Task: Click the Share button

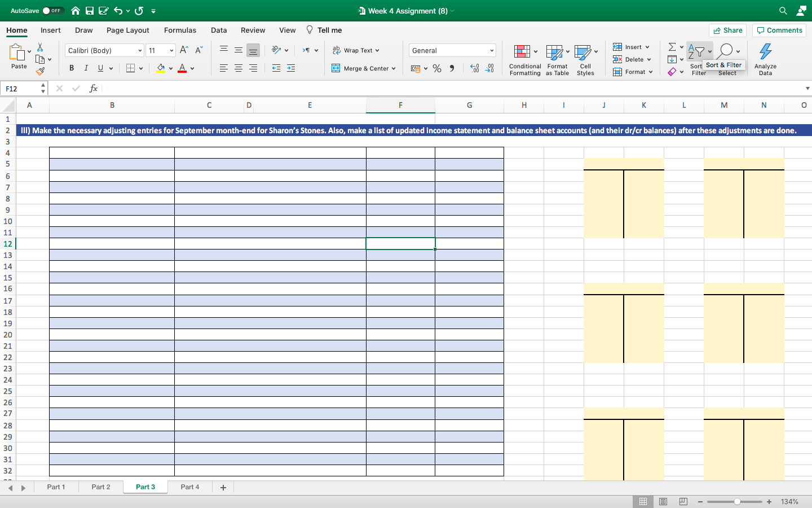Action: click(727, 30)
